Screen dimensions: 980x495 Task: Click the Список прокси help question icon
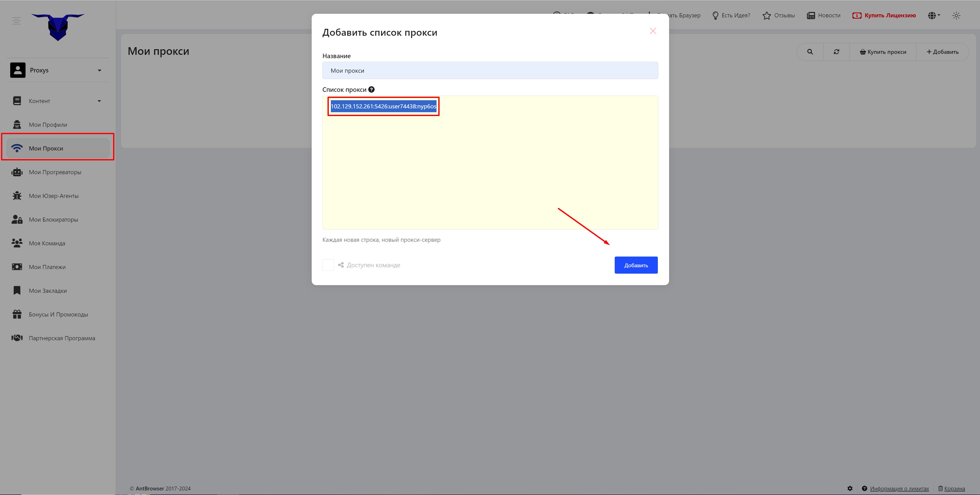[x=371, y=89]
